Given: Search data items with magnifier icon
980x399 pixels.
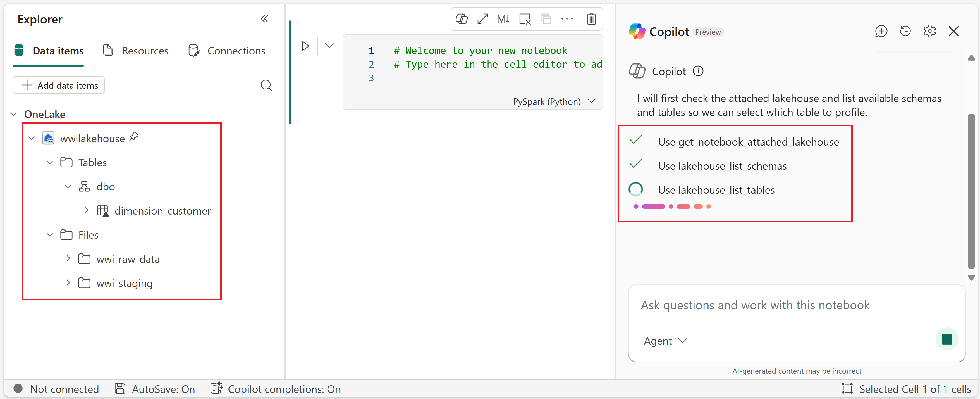Looking at the screenshot, I should [x=266, y=85].
